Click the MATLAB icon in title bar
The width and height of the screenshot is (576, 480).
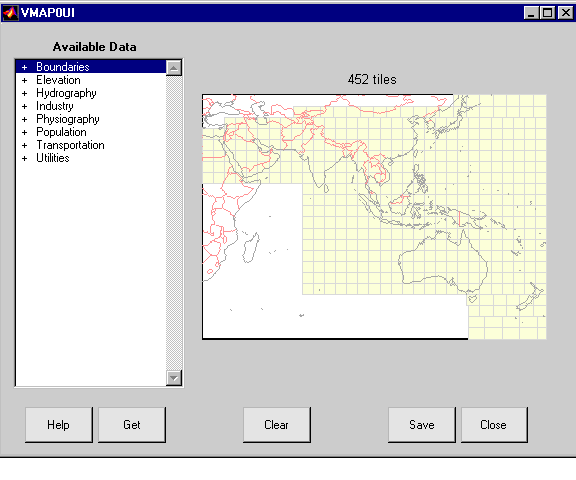coord(10,13)
